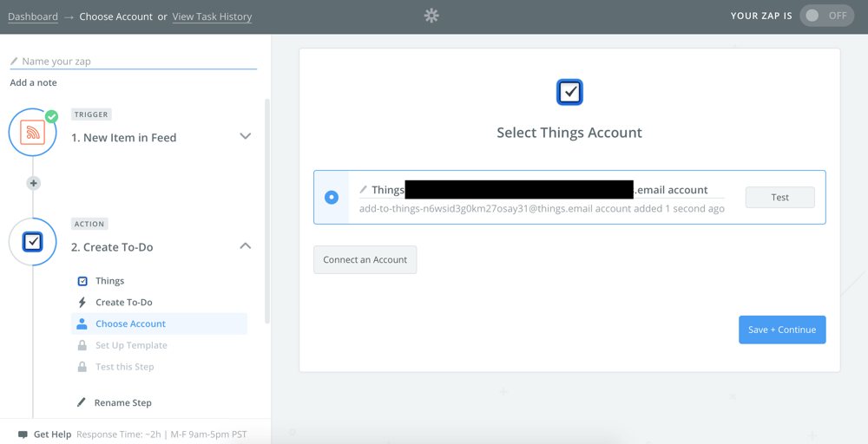The image size is (868, 444).
Task: Click the Add a note link
Action: [x=33, y=82]
